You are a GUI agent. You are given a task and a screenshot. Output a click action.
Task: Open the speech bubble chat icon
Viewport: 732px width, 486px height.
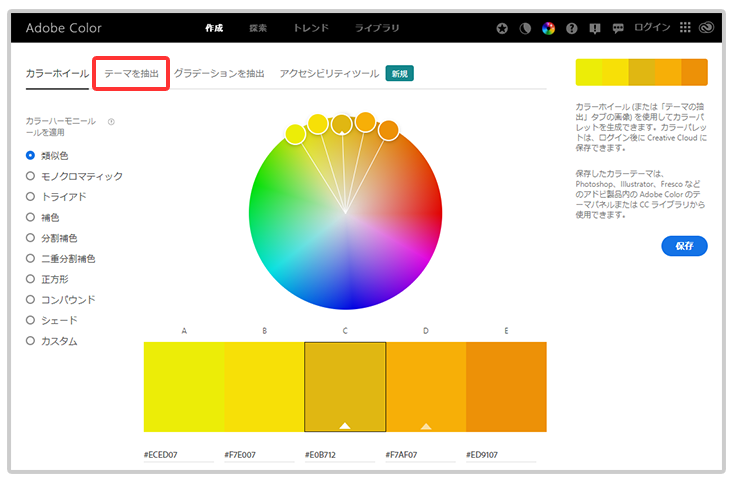coord(618,28)
